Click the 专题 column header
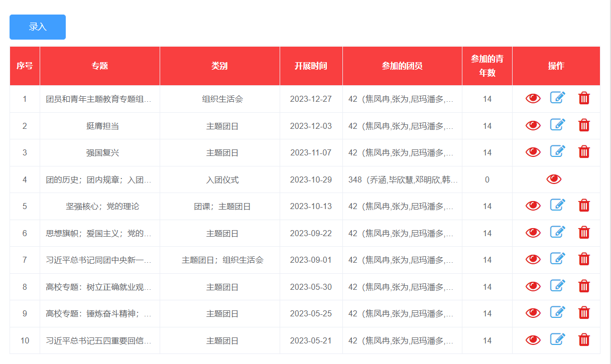The width and height of the screenshot is (611, 364). tap(99, 66)
